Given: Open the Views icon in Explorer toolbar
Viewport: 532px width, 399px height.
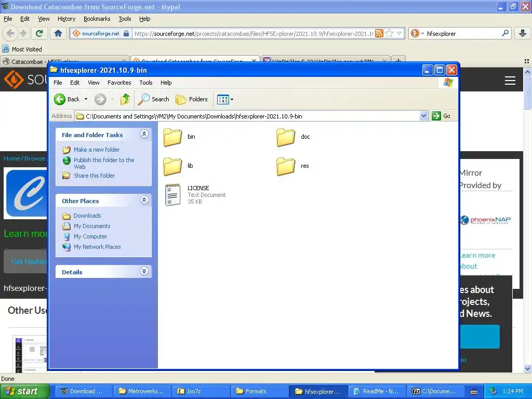Looking at the screenshot, I should coord(223,99).
